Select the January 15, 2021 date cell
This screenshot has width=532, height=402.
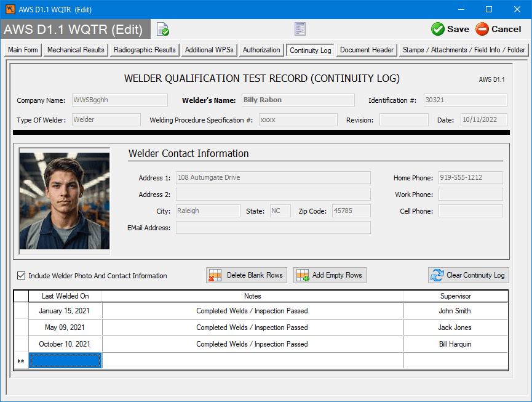(65, 311)
